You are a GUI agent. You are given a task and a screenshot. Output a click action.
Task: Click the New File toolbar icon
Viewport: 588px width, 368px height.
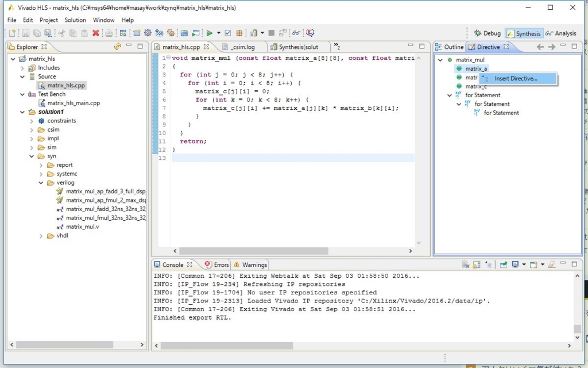point(12,33)
